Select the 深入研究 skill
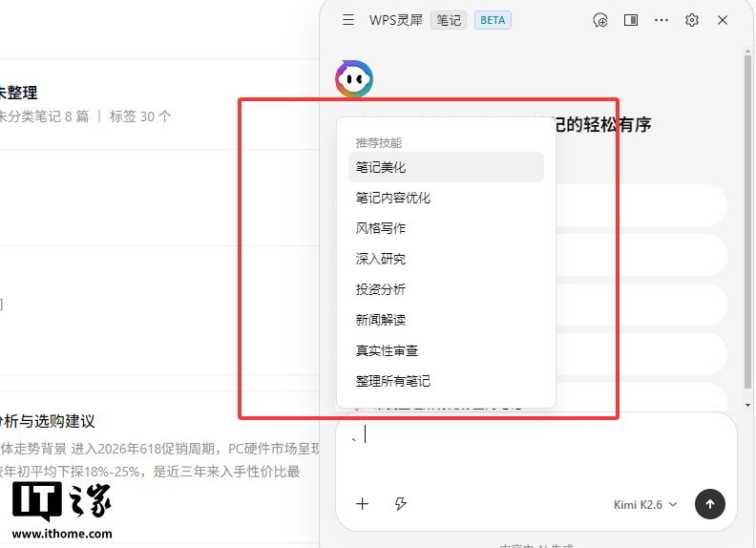This screenshot has height=548, width=756. pyautogui.click(x=446, y=259)
